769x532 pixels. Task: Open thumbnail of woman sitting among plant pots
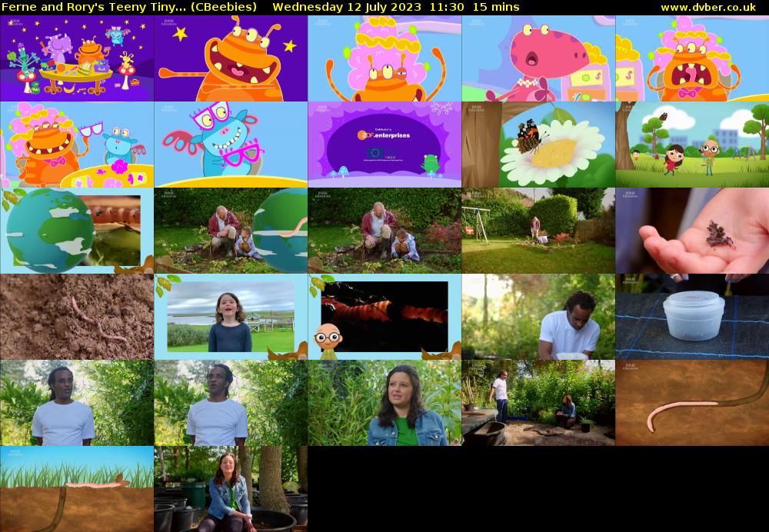231,489
